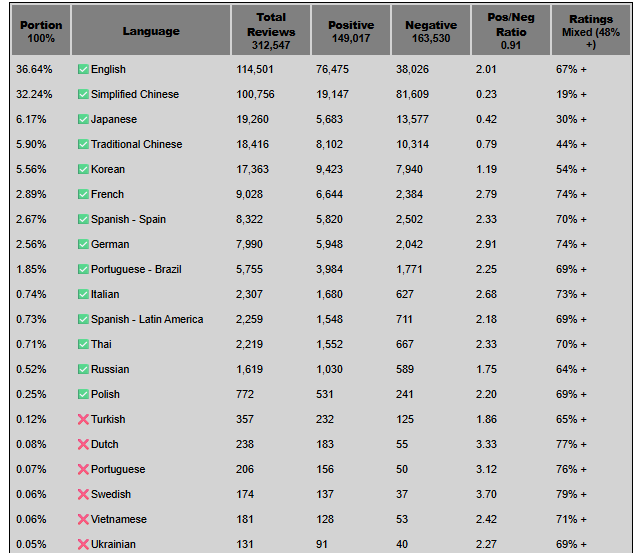Click the checkmark icon for German row
This screenshot has height=553, width=638.
pos(83,244)
